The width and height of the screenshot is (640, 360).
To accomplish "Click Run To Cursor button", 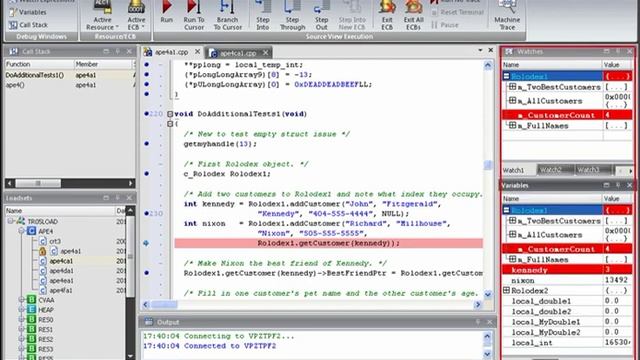I will [193, 16].
